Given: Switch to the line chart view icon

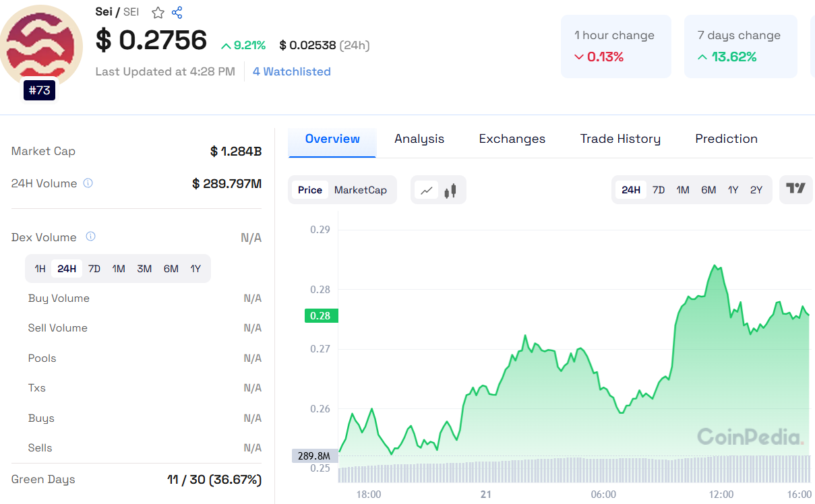Looking at the screenshot, I should point(427,190).
